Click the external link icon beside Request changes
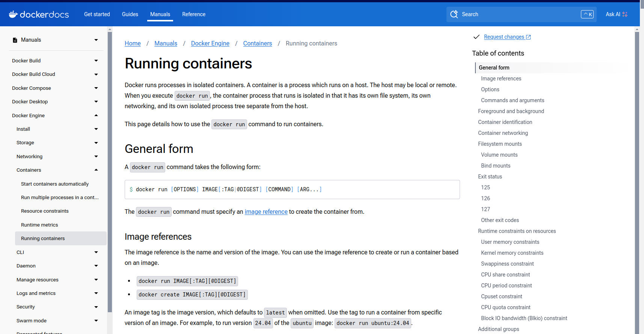This screenshot has height=334, width=644. point(528,37)
